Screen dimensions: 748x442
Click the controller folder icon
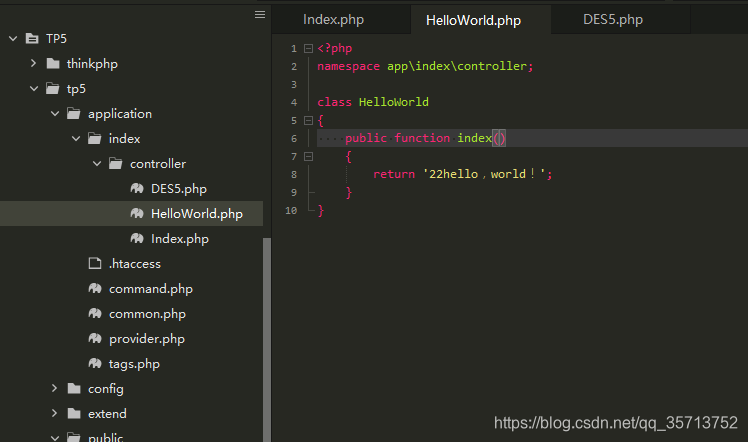click(x=116, y=164)
